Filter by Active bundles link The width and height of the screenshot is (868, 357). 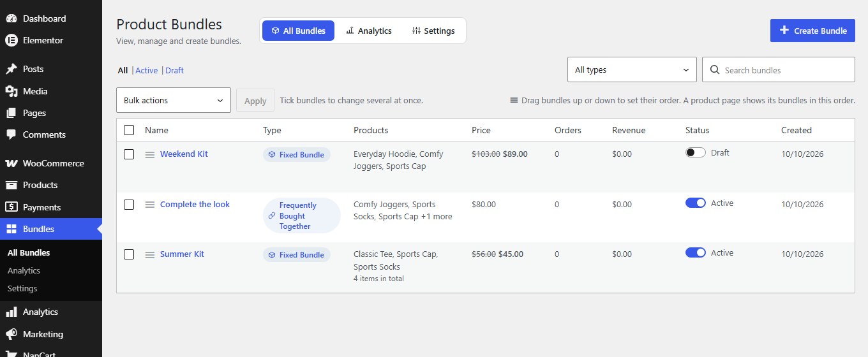(146, 70)
